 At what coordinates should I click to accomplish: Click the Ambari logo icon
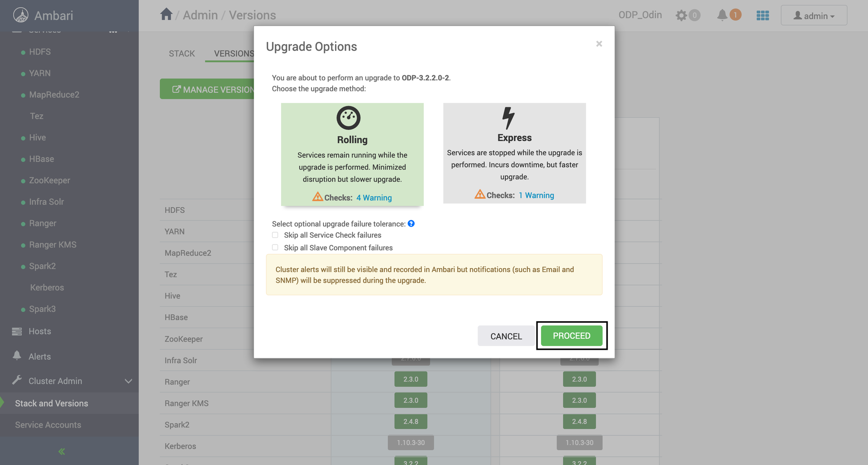click(21, 15)
